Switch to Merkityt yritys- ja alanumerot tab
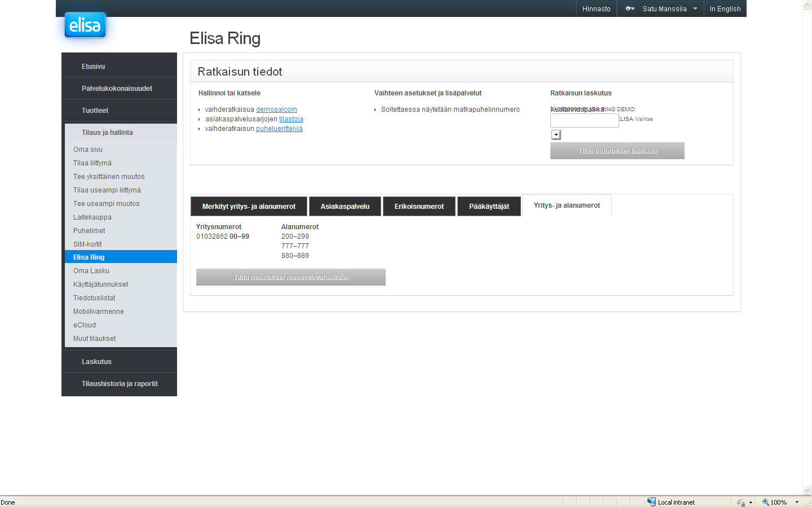812x508 pixels. [x=249, y=207]
